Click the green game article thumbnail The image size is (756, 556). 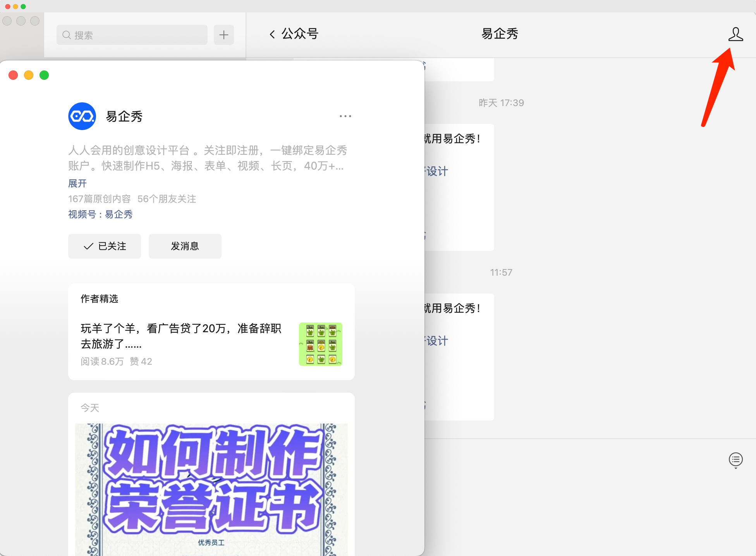coord(321,344)
